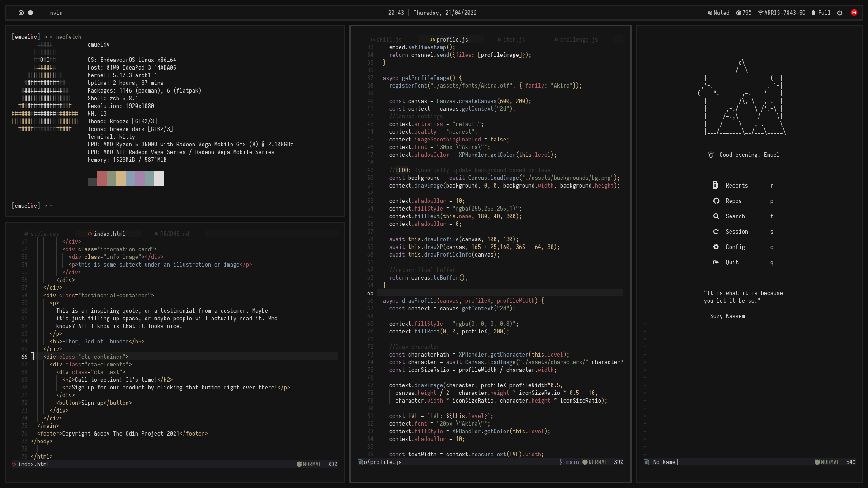Image resolution: width=868 pixels, height=488 pixels.
Task: Select the first workspace circle indicator
Action: tap(21, 13)
